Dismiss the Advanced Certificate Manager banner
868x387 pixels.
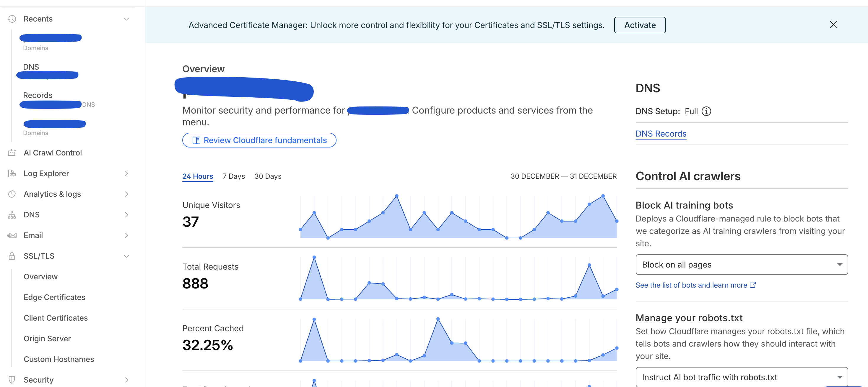tap(833, 24)
